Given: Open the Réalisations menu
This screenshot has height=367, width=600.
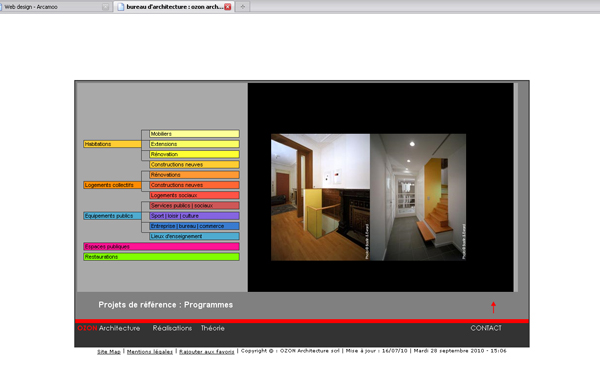Looking at the screenshot, I should pos(172,328).
